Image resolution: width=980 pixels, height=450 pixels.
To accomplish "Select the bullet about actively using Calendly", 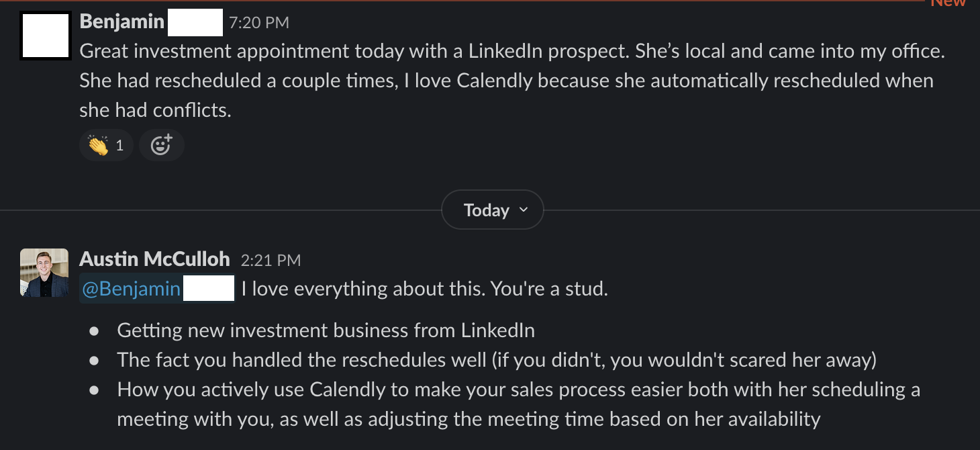I will pos(518,404).
